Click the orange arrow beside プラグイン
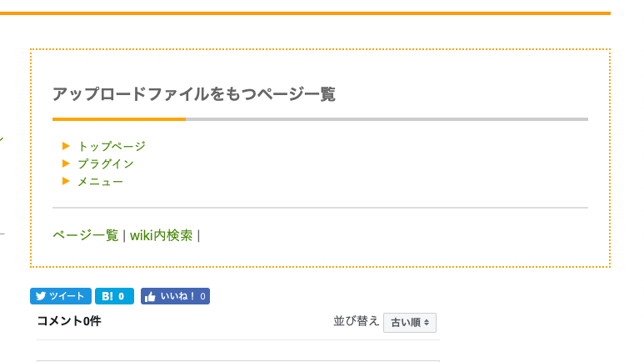This screenshot has height=362, width=644. [x=66, y=163]
